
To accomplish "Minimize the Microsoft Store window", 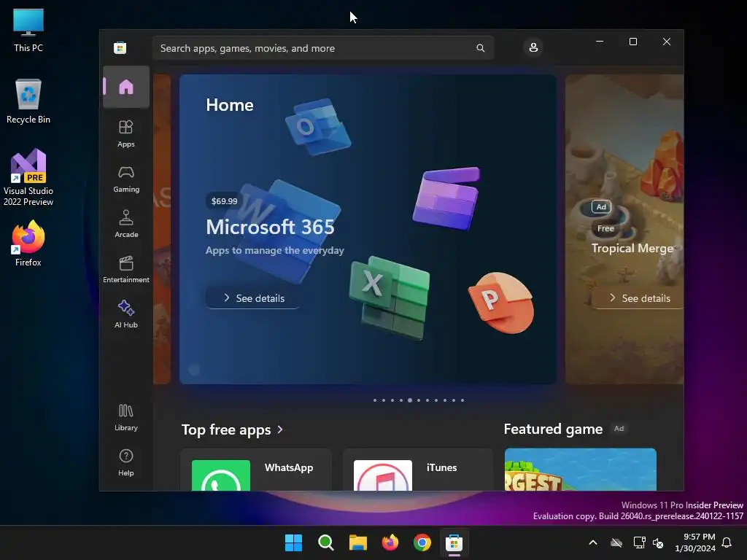I will 600,42.
